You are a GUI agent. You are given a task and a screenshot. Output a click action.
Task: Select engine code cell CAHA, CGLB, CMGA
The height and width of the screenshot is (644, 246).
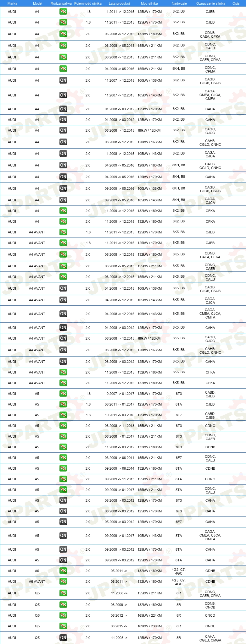[x=210, y=638]
